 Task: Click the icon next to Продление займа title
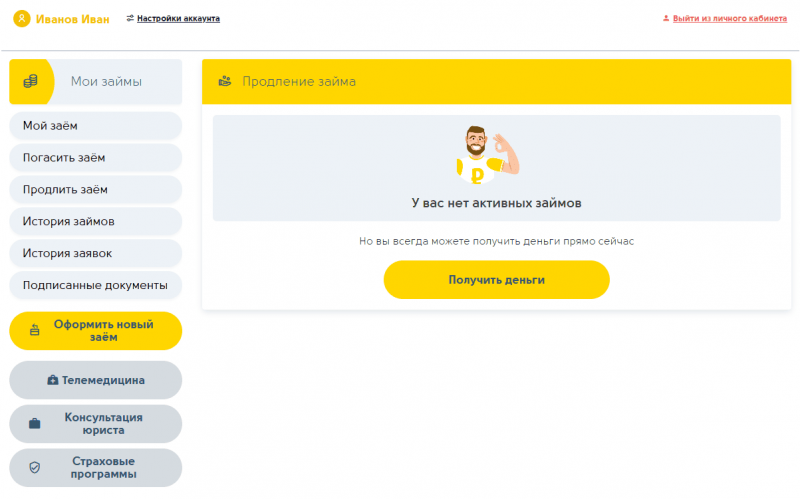225,81
